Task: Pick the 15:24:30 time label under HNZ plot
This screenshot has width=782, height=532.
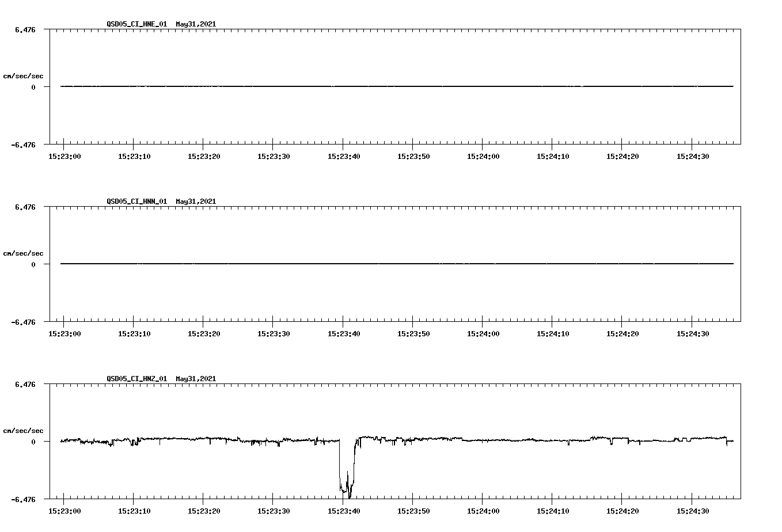Action: [692, 511]
